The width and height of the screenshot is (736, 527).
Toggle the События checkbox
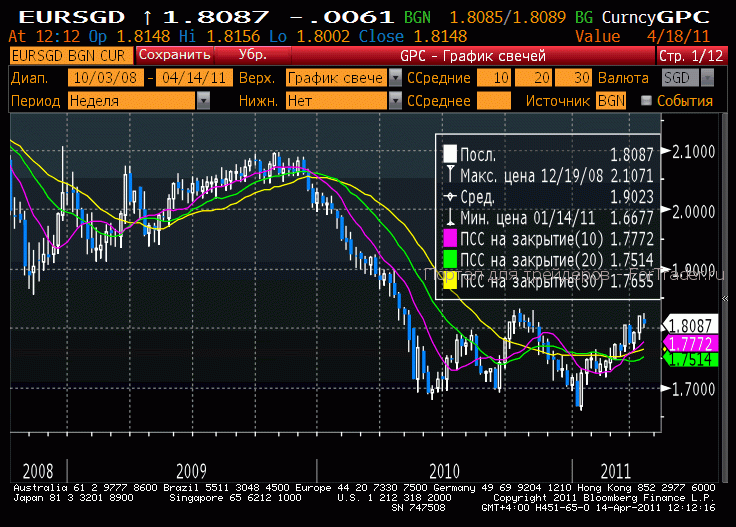click(646, 100)
